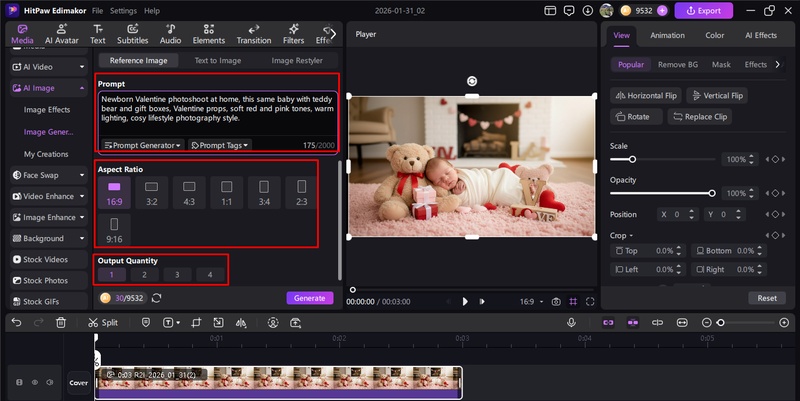Open the Help menu
800x401 pixels.
[x=152, y=11]
